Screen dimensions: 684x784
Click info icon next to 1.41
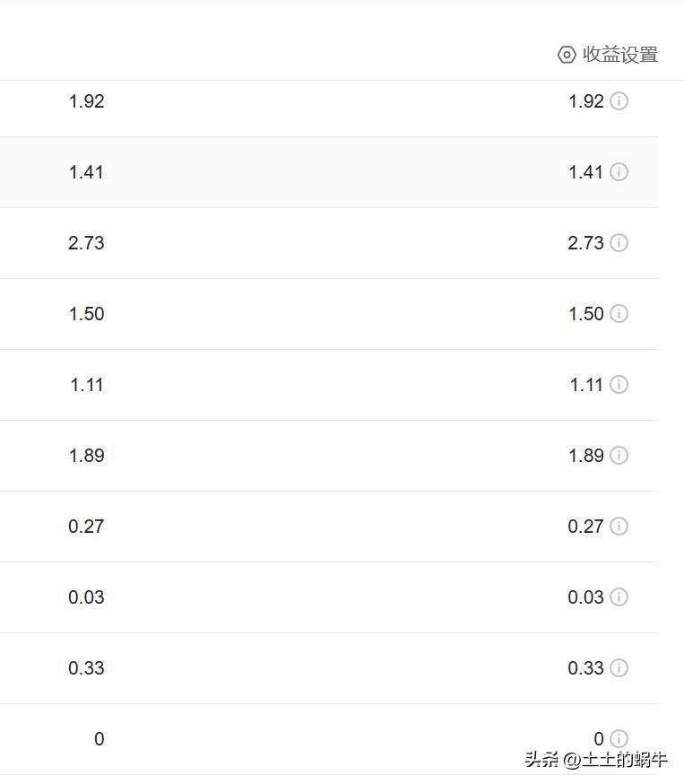[x=619, y=172]
